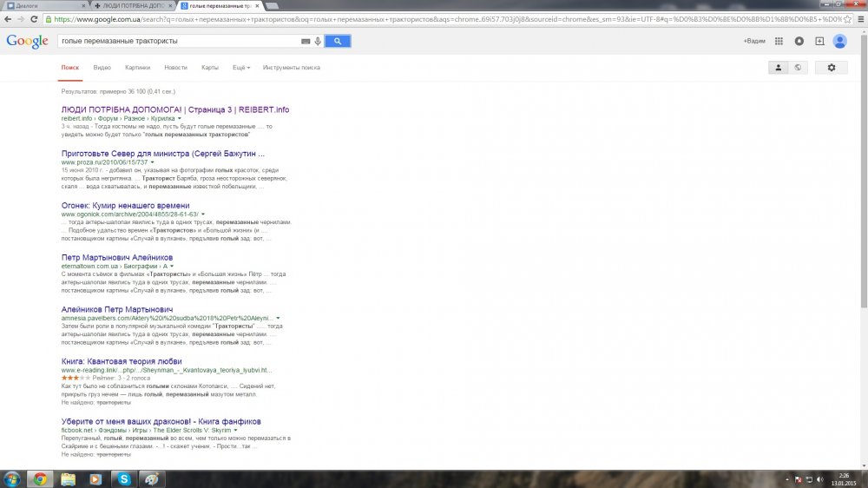Open search settings gear
Image resolution: width=868 pixels, height=488 pixels.
point(832,68)
